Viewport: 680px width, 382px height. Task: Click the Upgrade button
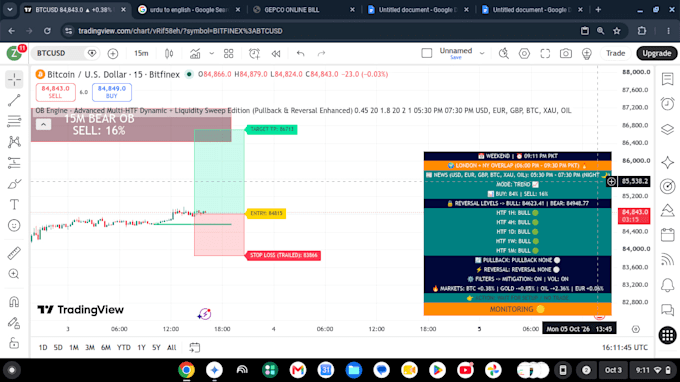click(657, 53)
